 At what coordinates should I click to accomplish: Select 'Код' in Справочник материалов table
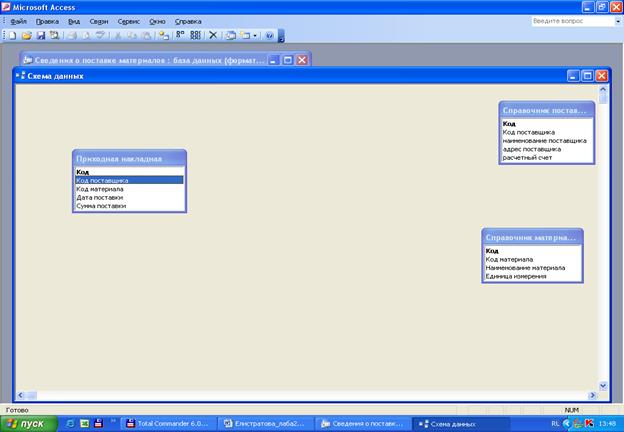click(x=532, y=251)
